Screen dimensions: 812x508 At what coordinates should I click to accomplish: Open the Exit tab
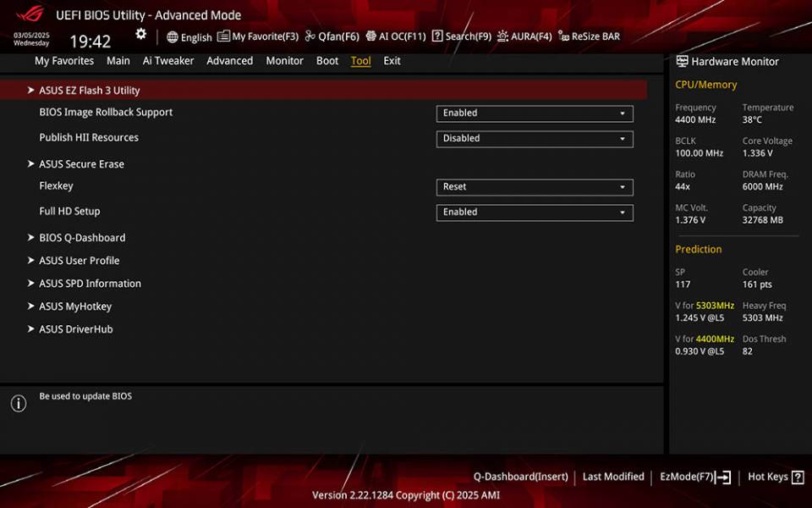[x=392, y=61]
